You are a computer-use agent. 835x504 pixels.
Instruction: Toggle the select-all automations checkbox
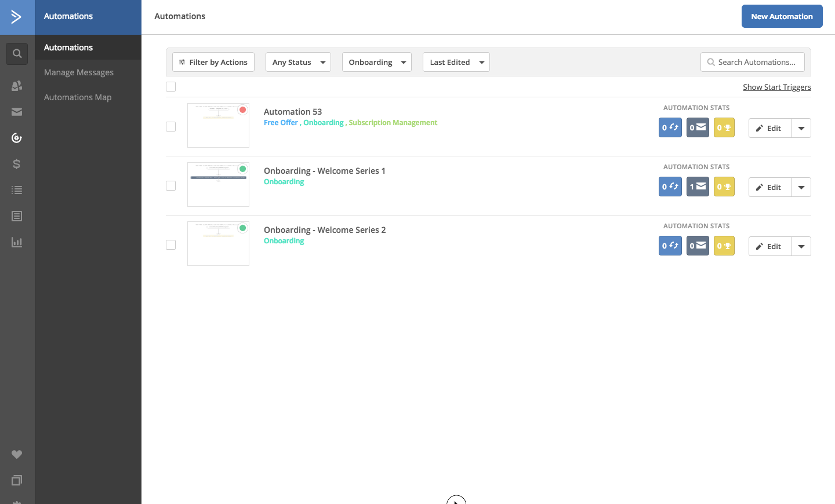tap(170, 87)
